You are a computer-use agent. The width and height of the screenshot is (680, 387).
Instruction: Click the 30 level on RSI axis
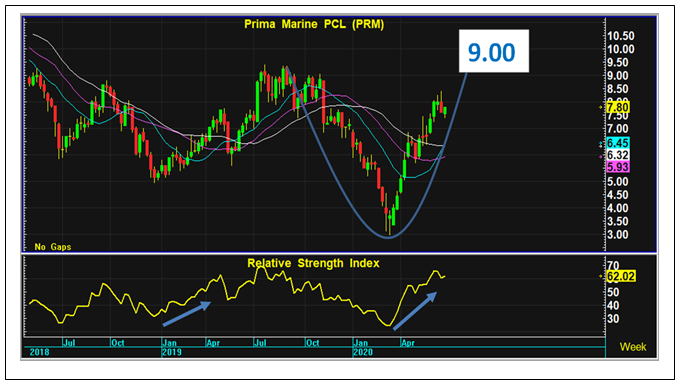tap(613, 319)
